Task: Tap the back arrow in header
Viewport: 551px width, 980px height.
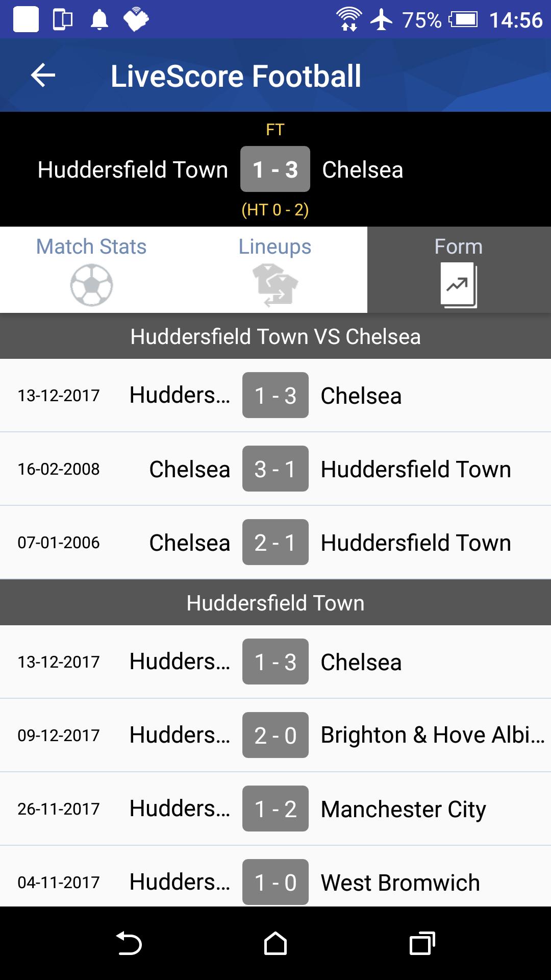Action: pyautogui.click(x=43, y=76)
